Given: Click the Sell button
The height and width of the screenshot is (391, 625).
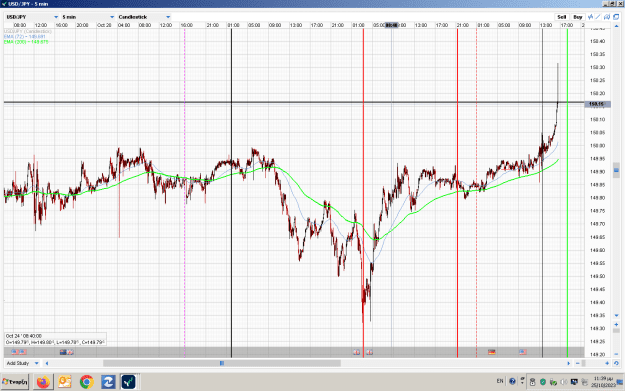Looking at the screenshot, I should click(x=562, y=17).
